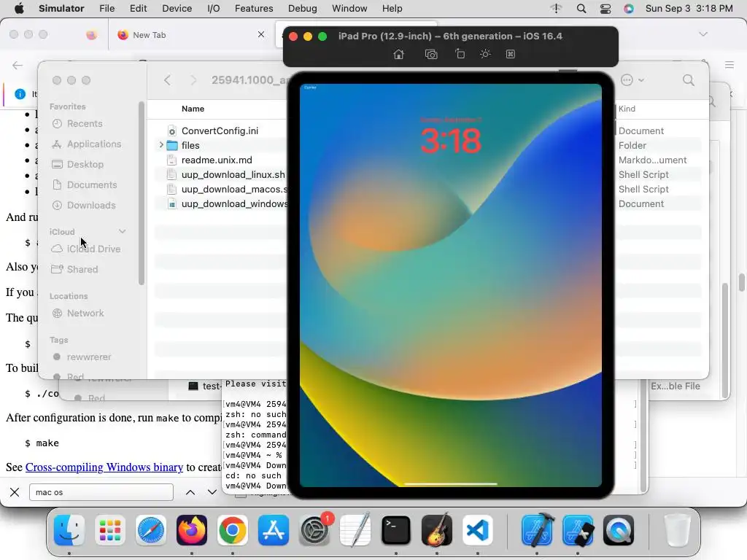Open Firefox hamburger menu
The image size is (747, 560).
tap(729, 65)
